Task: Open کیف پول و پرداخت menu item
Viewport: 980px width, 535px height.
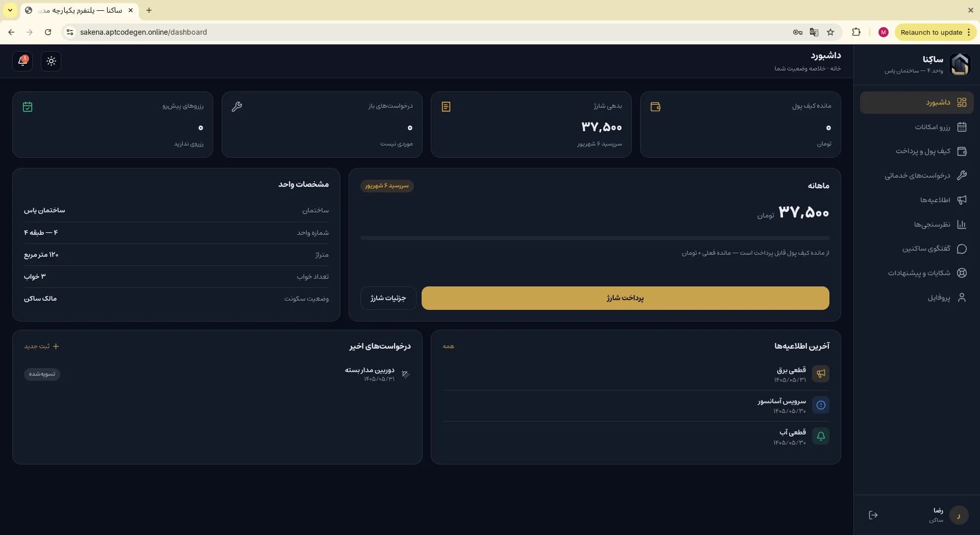Action: 917,151
